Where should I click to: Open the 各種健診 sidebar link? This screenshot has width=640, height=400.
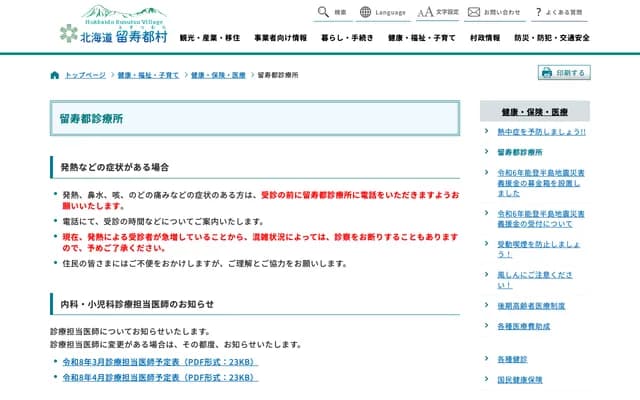pos(512,359)
